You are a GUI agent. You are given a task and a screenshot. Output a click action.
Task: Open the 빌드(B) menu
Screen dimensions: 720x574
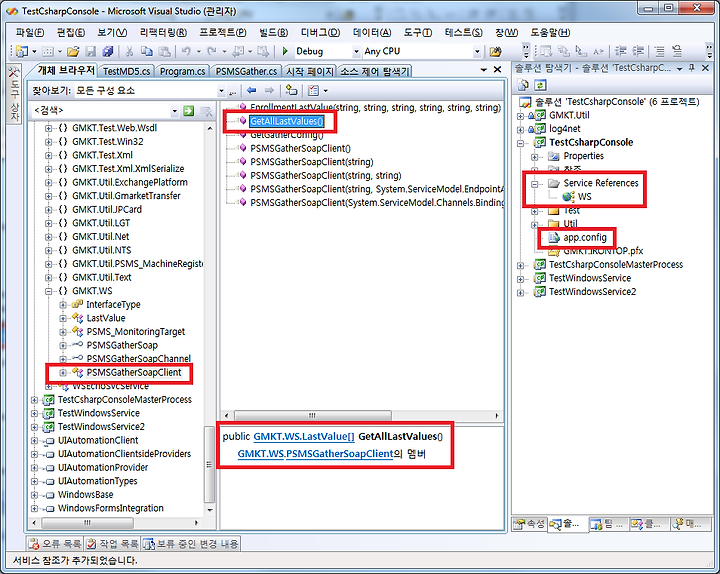[x=274, y=32]
